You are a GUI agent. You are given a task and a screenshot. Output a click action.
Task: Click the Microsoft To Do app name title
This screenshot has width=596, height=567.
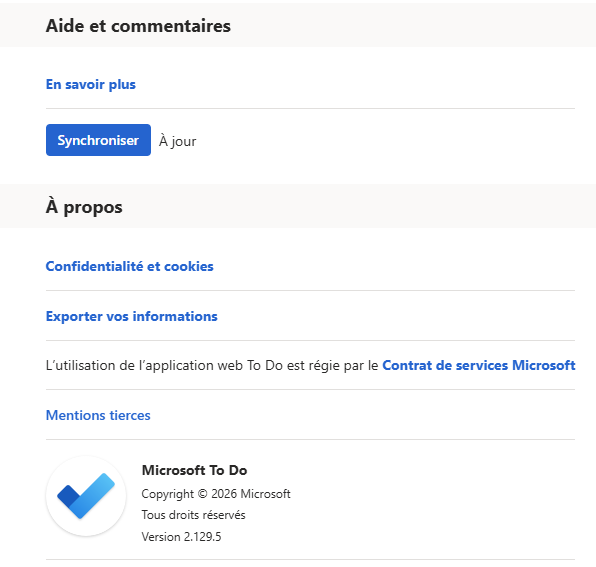(x=194, y=470)
